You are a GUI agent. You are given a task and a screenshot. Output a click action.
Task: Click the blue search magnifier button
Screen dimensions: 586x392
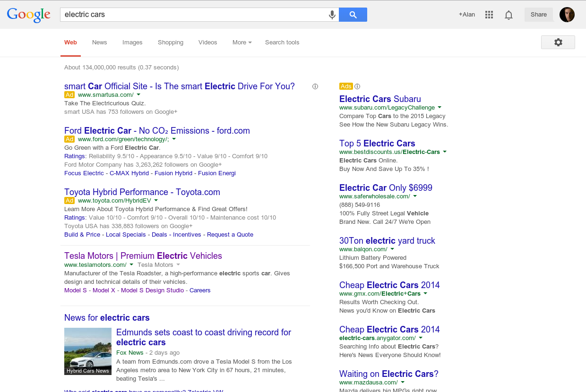point(353,15)
